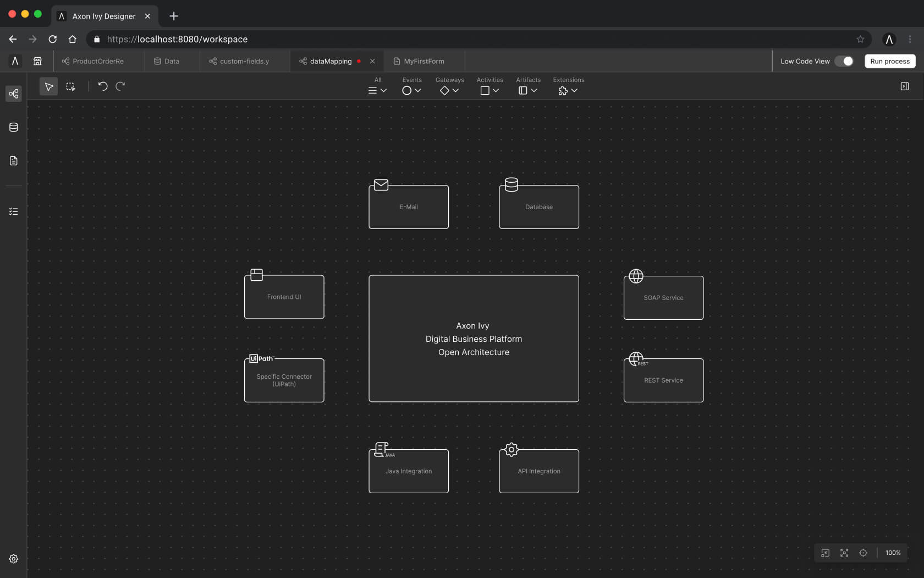Select the SOAP Service node
Image resolution: width=924 pixels, height=578 pixels.
tap(664, 298)
